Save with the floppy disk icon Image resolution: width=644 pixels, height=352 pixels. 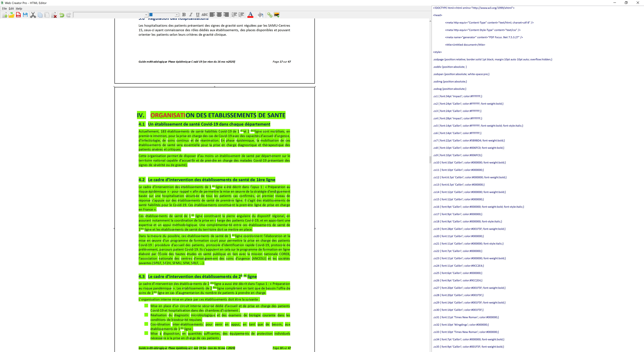[25, 15]
